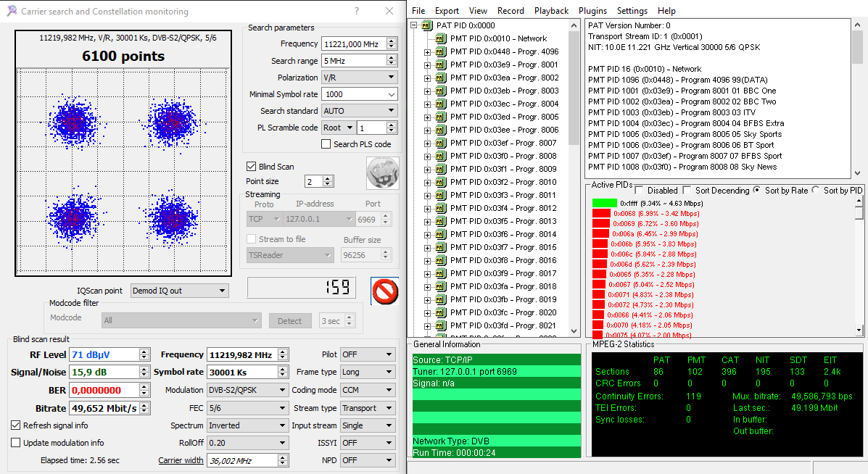
Task: Click down arrow of PMT tree scrollbar
Action: (574, 331)
